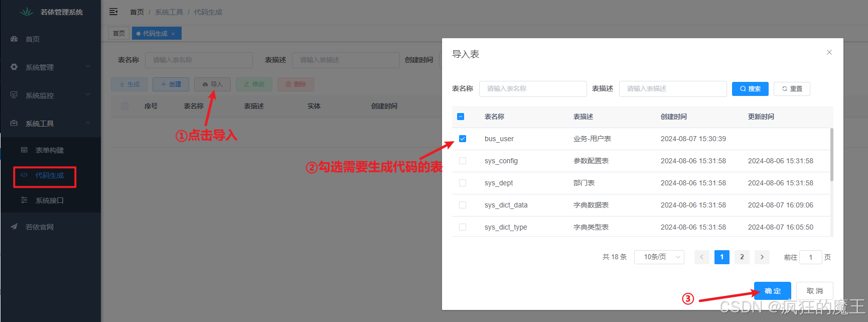Click the form icon beside 表单构建

tap(24, 150)
